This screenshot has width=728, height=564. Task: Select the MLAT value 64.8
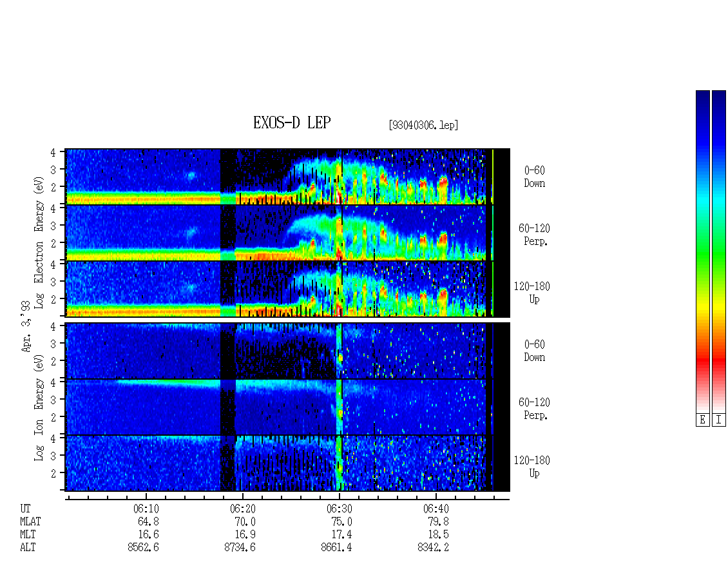click(148, 521)
